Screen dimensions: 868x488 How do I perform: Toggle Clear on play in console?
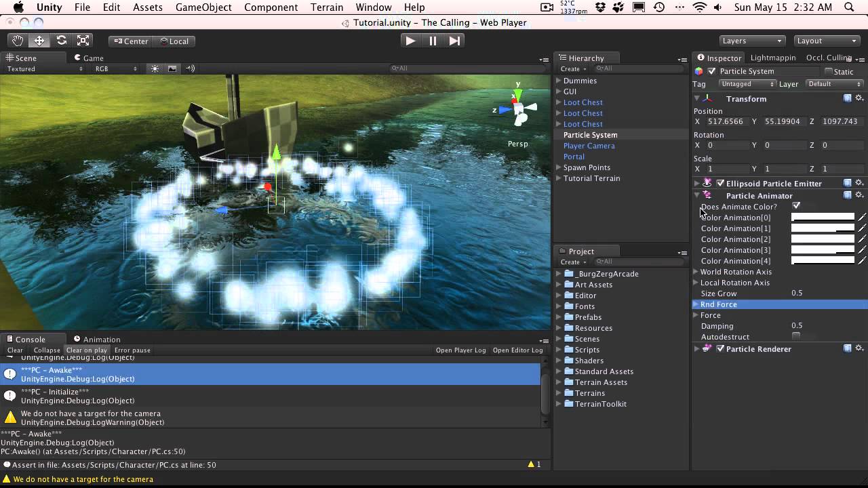point(87,350)
